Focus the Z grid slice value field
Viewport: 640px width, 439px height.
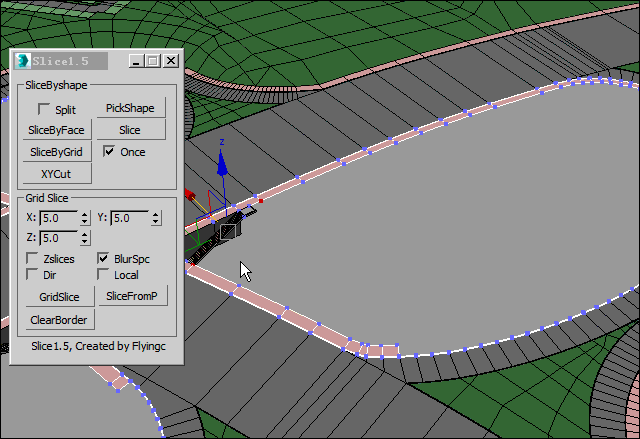tap(58, 238)
